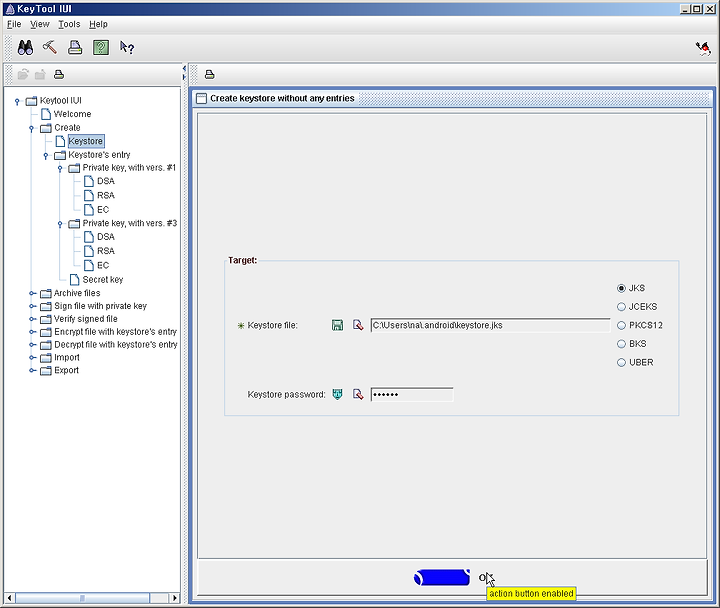Image resolution: width=720 pixels, height=608 pixels.
Task: Click the panel icon before Create keystore title
Action: 201,98
